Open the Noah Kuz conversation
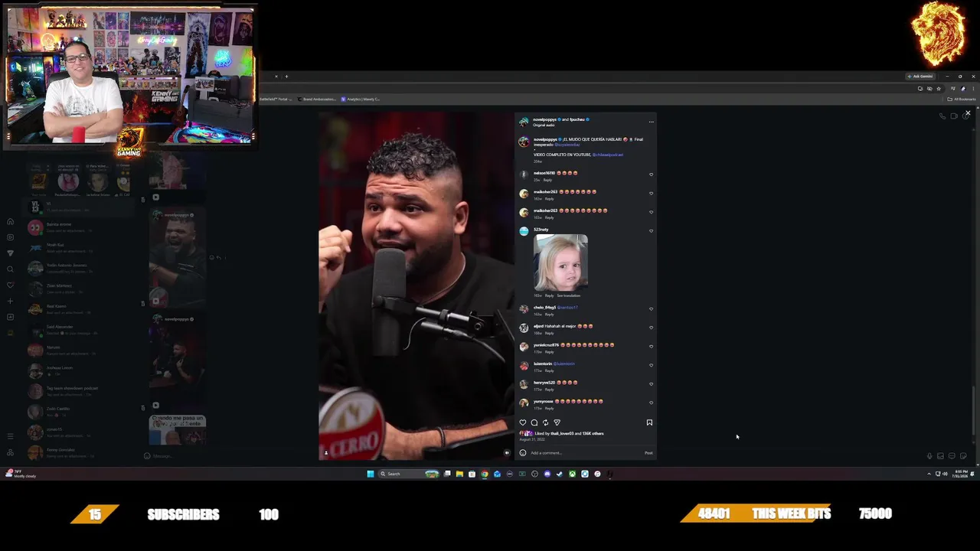This screenshot has width=980, height=551. point(80,247)
